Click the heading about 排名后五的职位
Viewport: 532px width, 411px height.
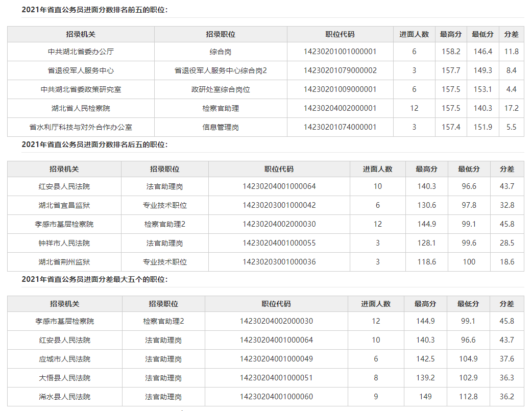[x=94, y=144]
